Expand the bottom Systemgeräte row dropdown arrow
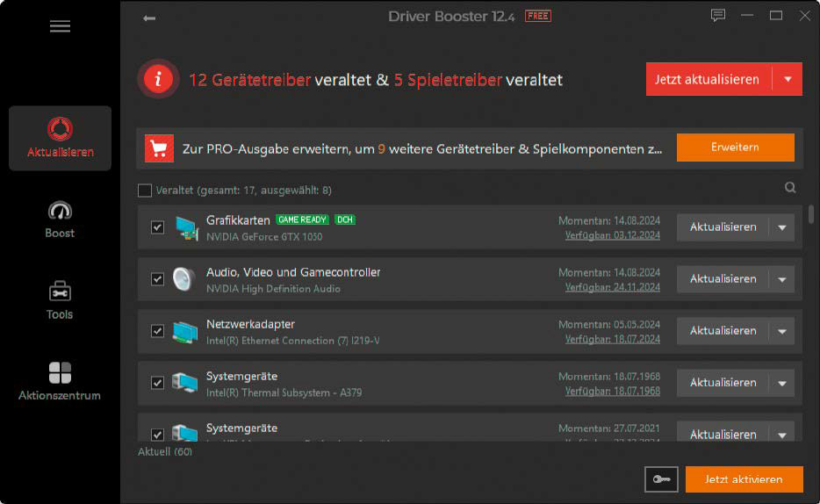 coord(782,435)
